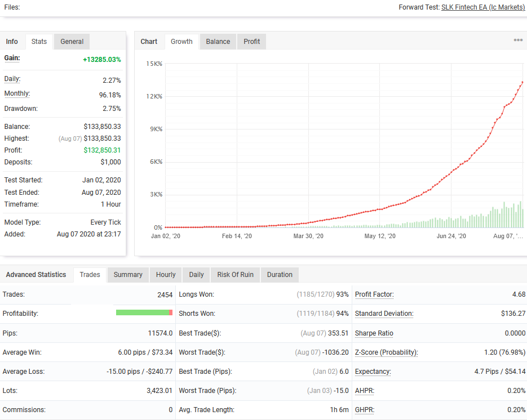Click the Expectancy label
This screenshot has height=420, width=527.
point(373,372)
